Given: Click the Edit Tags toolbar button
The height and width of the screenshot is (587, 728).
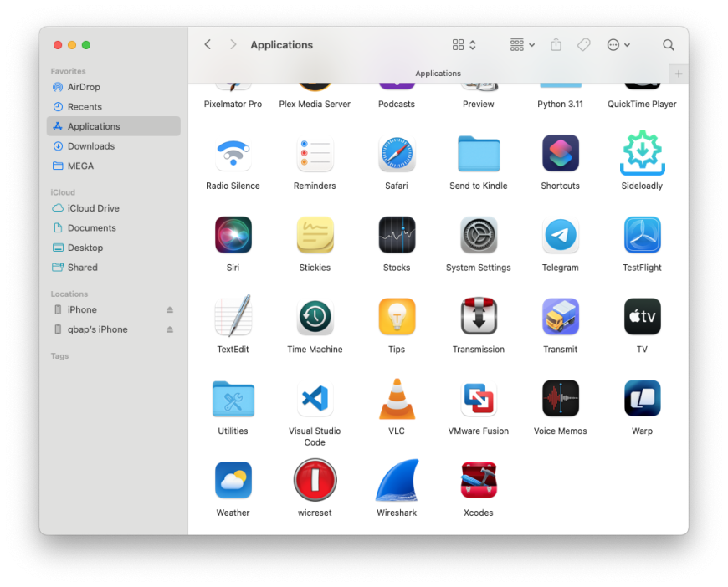Looking at the screenshot, I should click(x=583, y=44).
